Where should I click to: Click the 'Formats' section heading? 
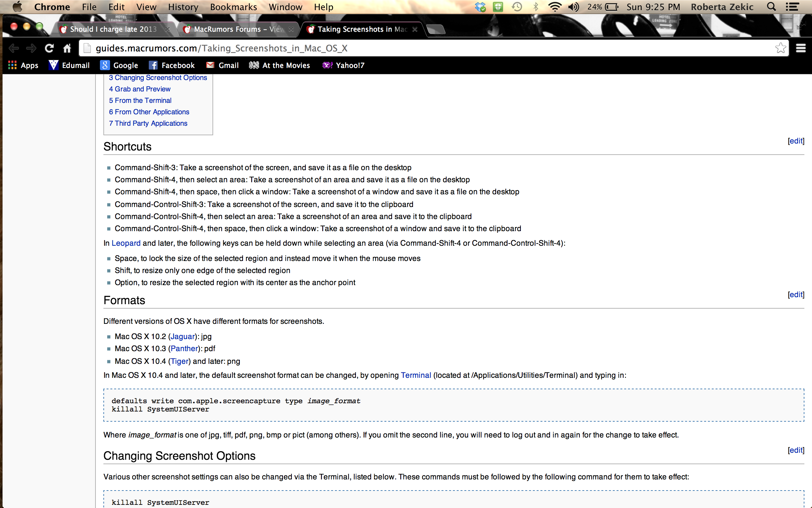(124, 300)
